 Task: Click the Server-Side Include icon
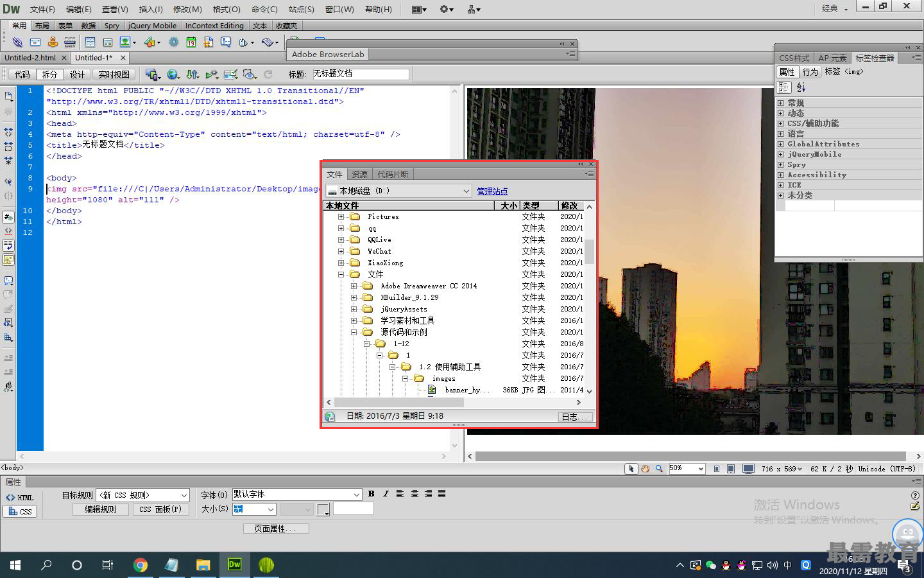pos(209,42)
